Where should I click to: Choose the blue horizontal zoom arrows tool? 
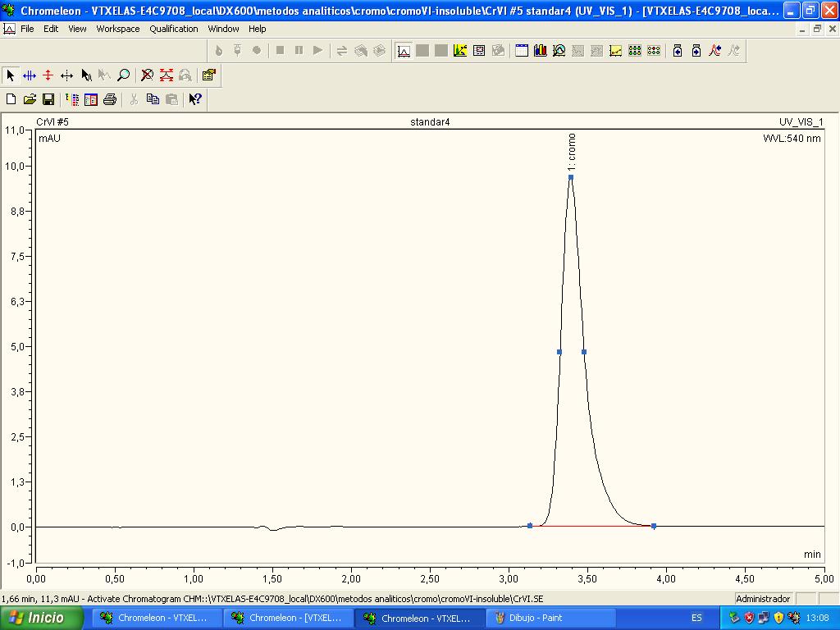pos(30,75)
